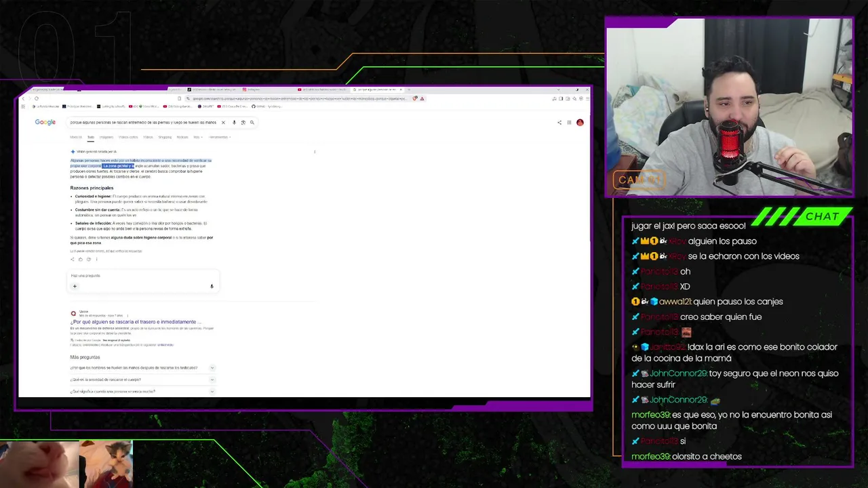Open the Brave shields icon
The image size is (868, 488).
pyautogui.click(x=415, y=98)
